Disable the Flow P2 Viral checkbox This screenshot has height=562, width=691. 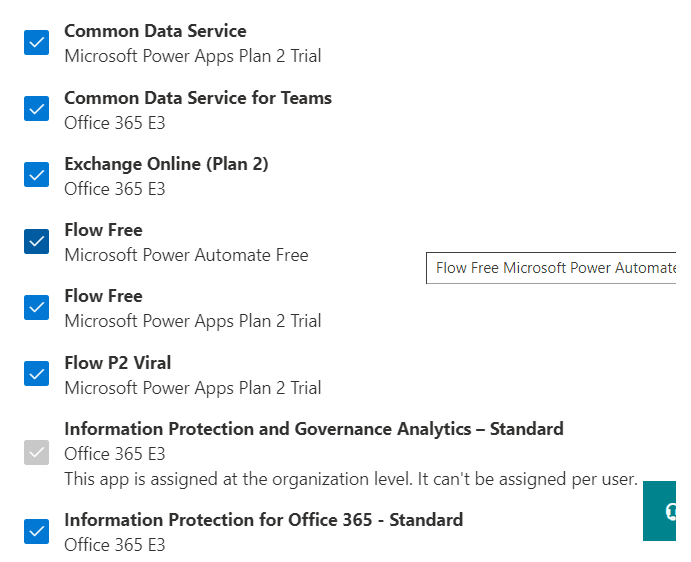(37, 374)
